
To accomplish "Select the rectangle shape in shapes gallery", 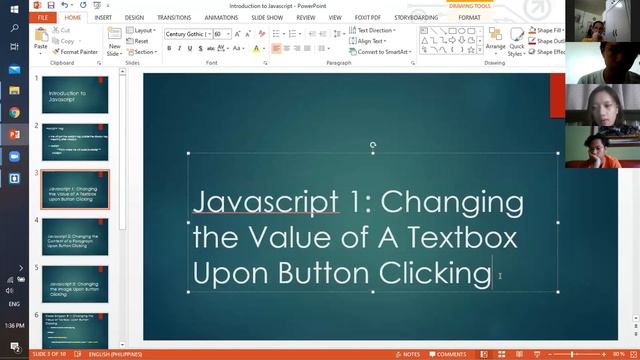I will [452, 31].
